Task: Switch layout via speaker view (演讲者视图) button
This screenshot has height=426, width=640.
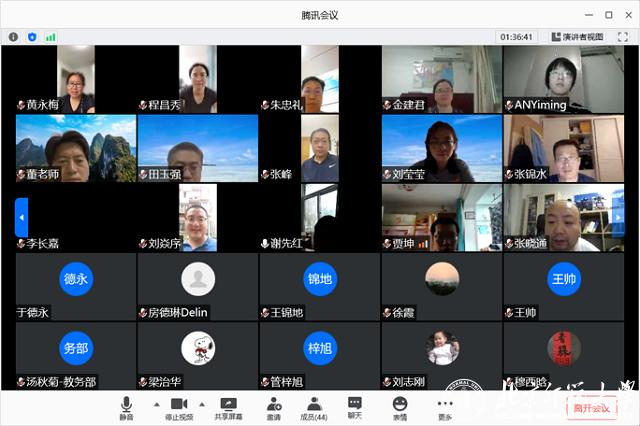Action: tap(577, 37)
